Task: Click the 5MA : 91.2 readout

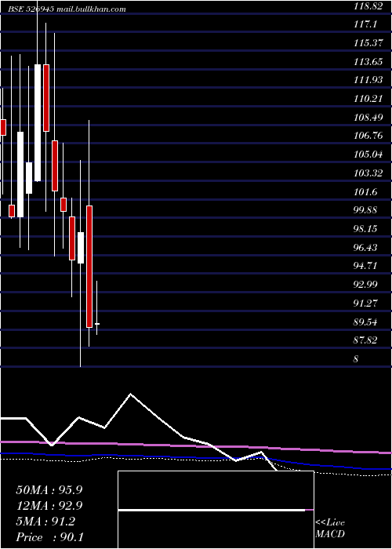Action: tap(45, 522)
